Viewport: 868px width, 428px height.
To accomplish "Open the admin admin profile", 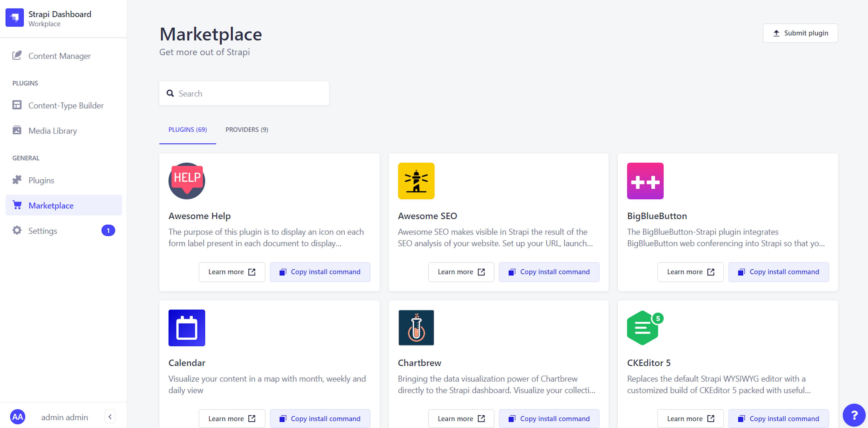I will pos(64,417).
